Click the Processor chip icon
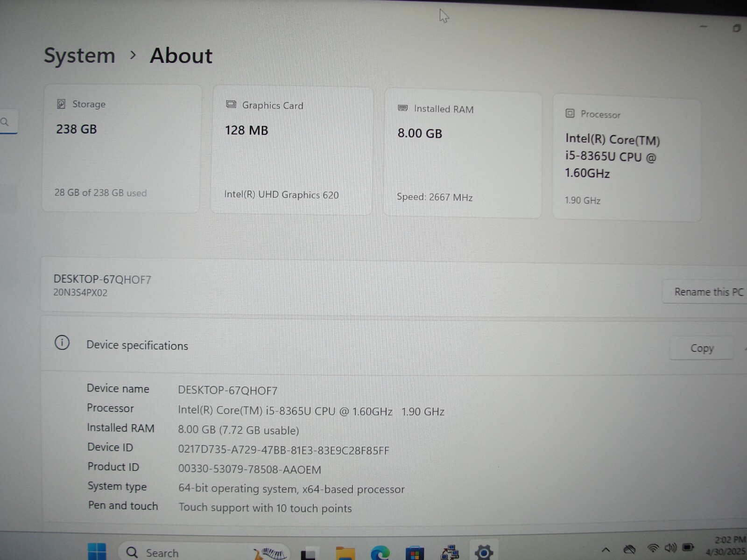Image resolution: width=747 pixels, height=560 pixels. pyautogui.click(x=570, y=113)
